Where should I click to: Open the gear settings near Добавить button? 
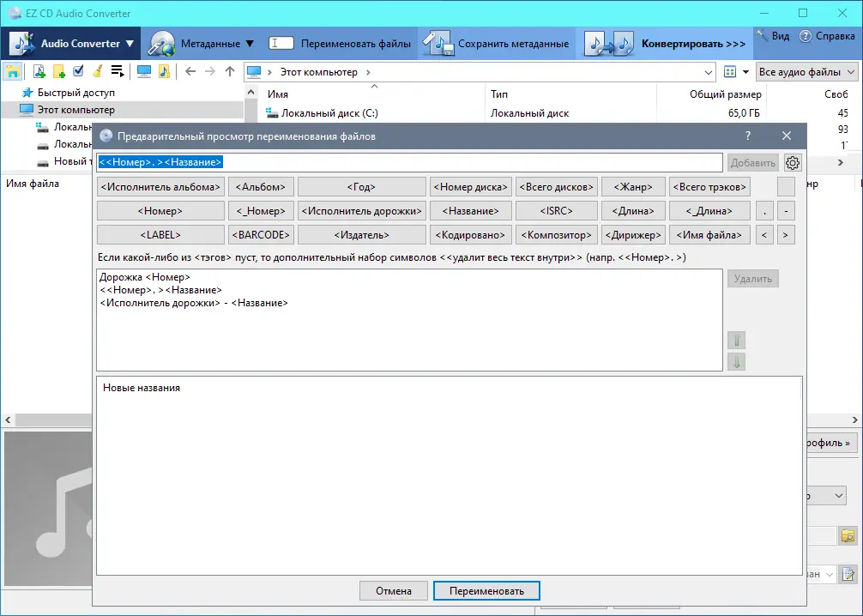coord(792,162)
